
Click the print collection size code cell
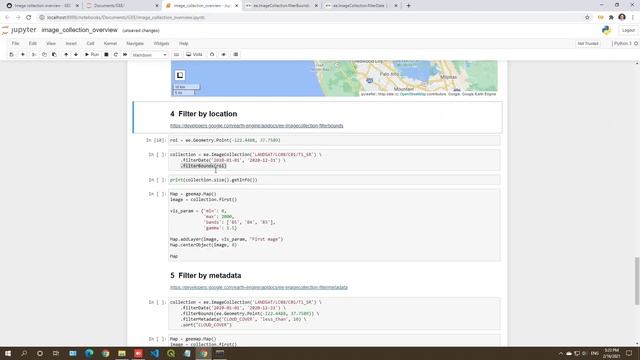click(x=334, y=180)
